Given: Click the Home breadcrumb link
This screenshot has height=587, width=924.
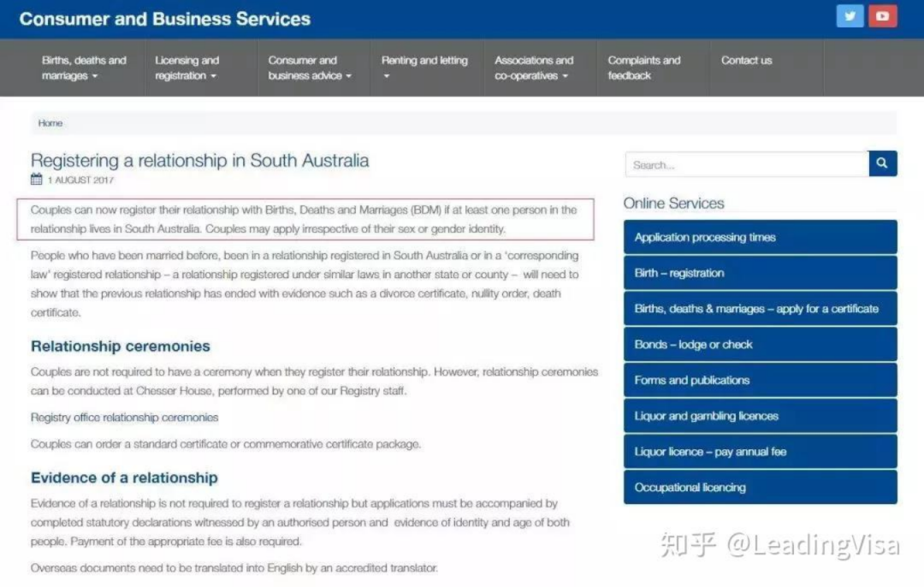Looking at the screenshot, I should point(50,123).
